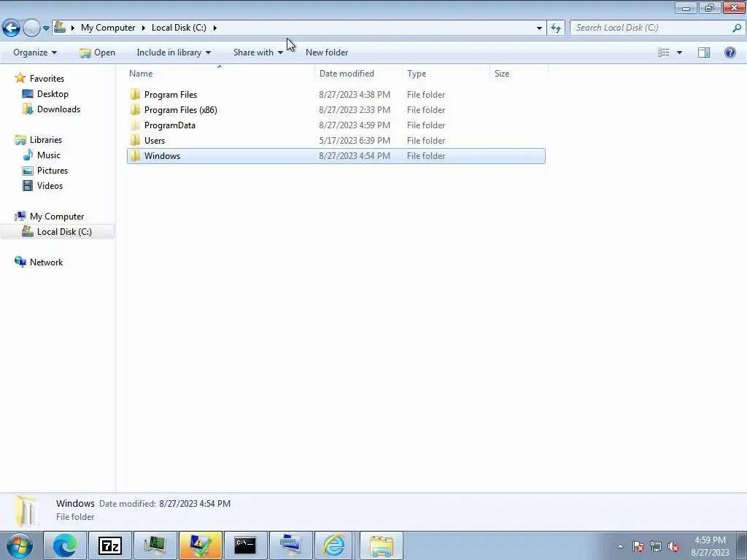Open the Pictures library
This screenshot has height=560, width=747.
click(x=53, y=170)
